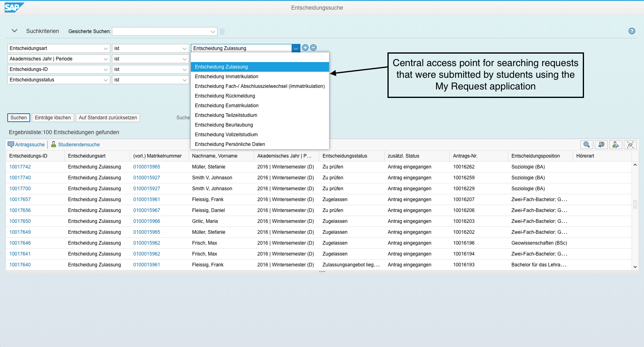Click the 'zusätzl. Status' column header
The width and height of the screenshot is (644, 347).
point(417,156)
